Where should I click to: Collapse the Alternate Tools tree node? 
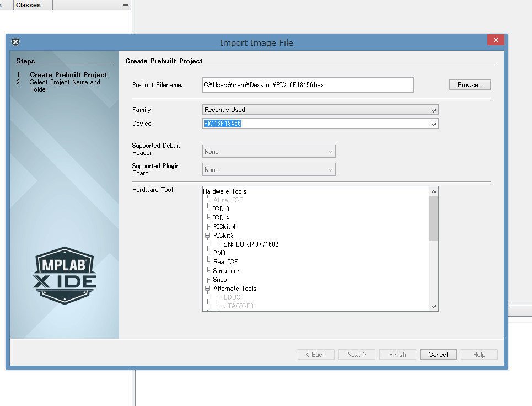pyautogui.click(x=207, y=288)
